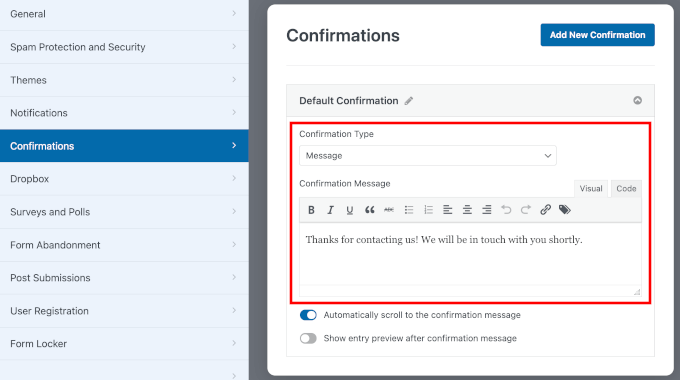Switch to the Code editor tab
The width and height of the screenshot is (680, 380).
[626, 189]
